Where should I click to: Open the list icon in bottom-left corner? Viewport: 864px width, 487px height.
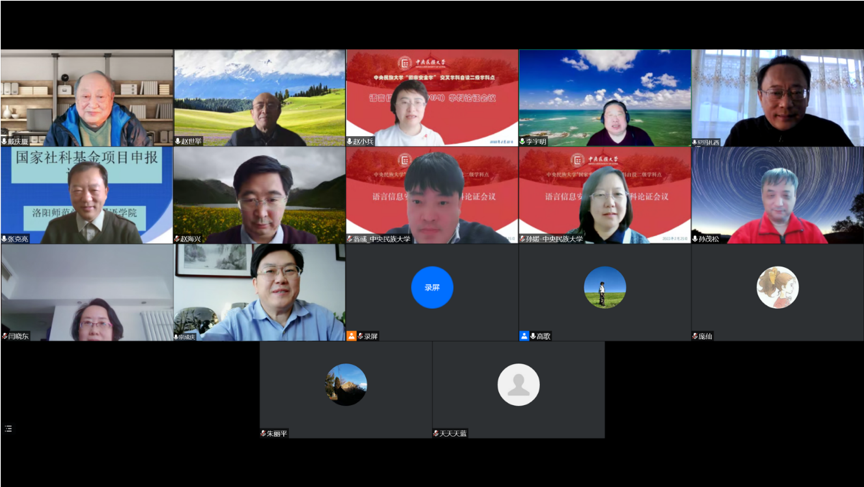click(9, 428)
